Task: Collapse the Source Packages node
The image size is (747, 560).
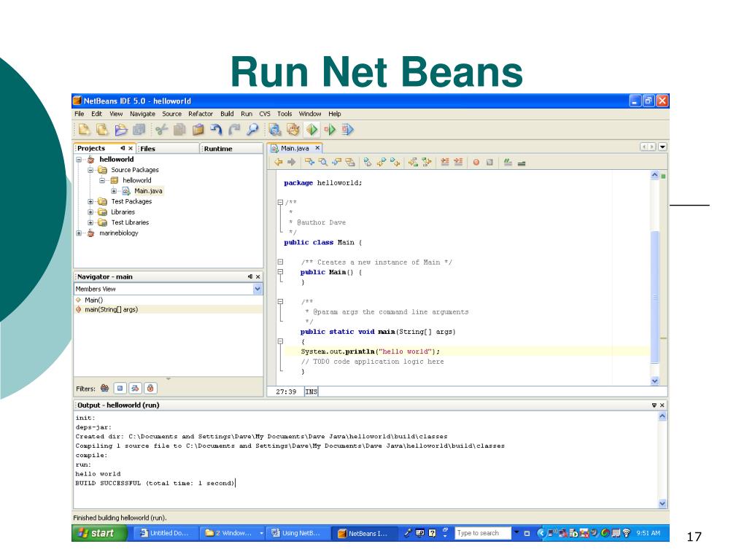Action: 90,170
